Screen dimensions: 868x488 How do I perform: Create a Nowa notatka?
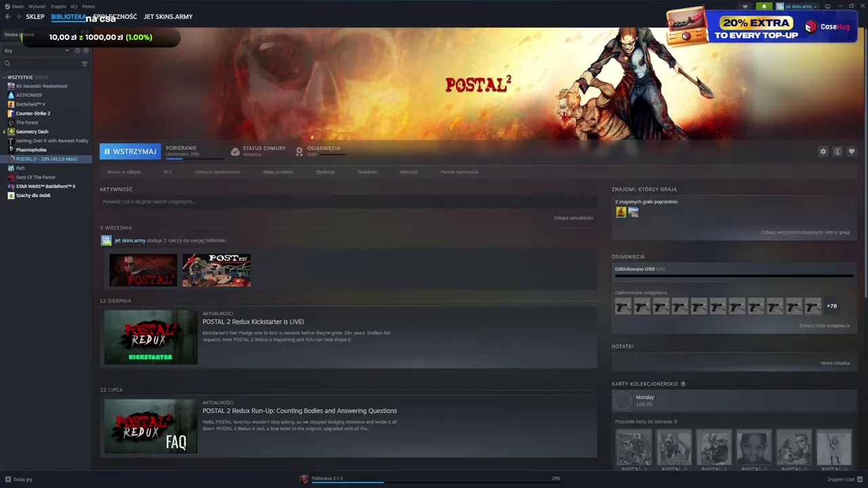(835, 363)
